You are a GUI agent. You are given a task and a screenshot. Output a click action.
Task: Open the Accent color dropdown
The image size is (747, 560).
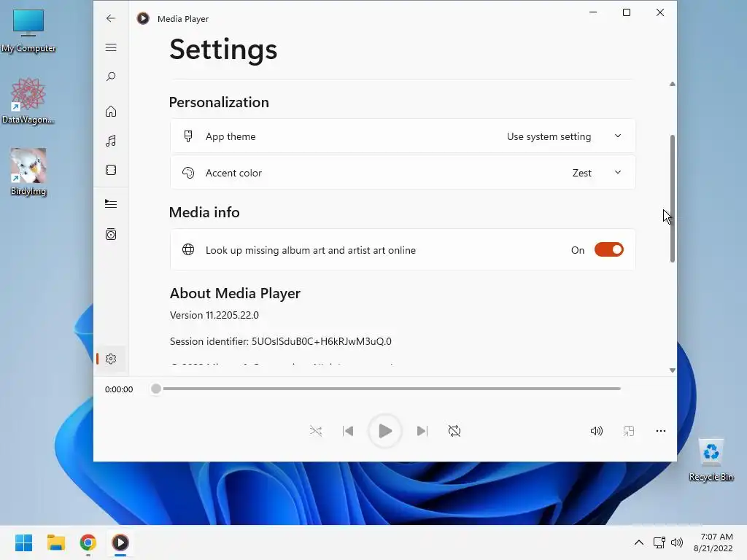point(403,173)
